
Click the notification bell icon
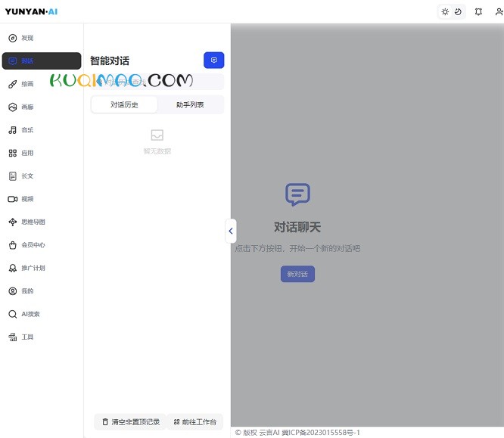(478, 11)
